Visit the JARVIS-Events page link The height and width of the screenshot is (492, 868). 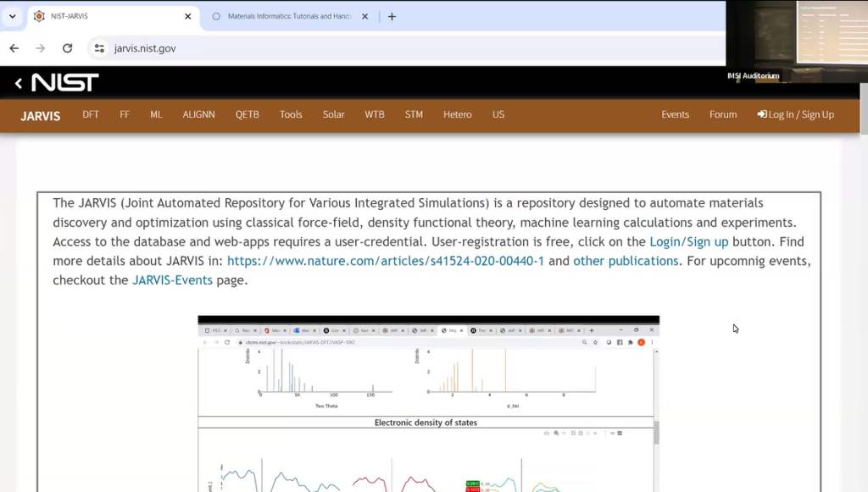(172, 280)
